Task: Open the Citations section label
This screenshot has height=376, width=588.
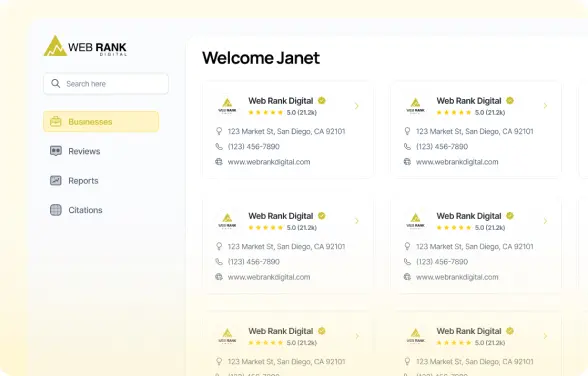Action: coord(85,210)
